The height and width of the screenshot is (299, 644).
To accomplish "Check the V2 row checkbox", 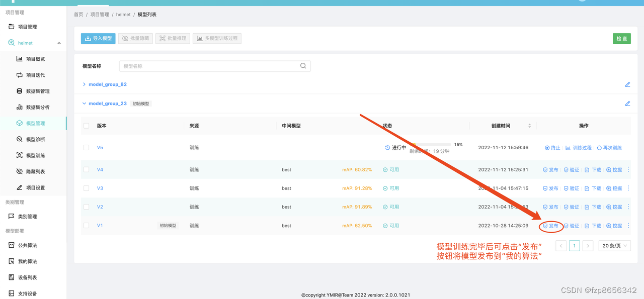I will pos(86,207).
